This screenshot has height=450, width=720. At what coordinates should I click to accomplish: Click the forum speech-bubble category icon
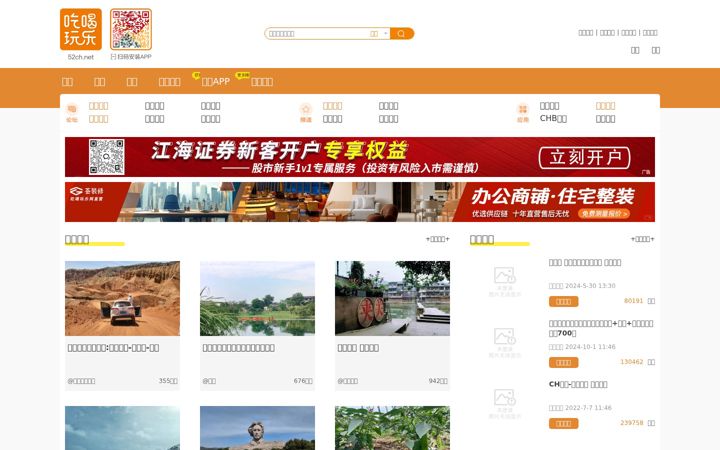coord(72,109)
